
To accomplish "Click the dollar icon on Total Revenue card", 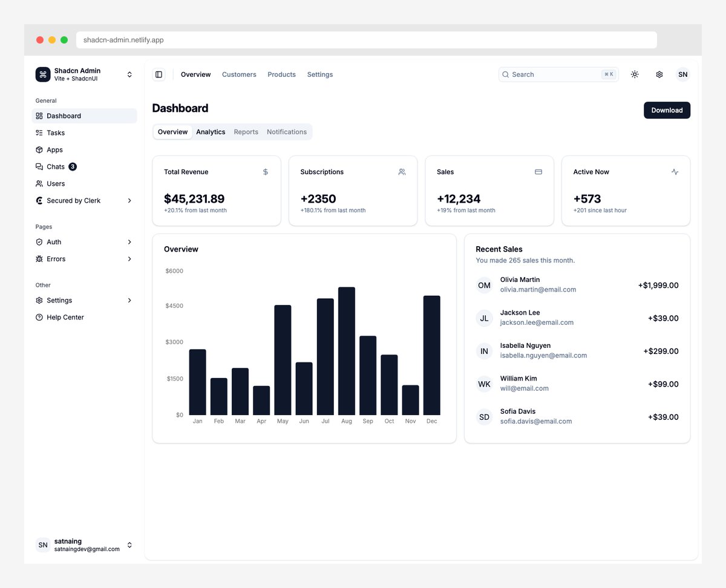I will (x=265, y=172).
